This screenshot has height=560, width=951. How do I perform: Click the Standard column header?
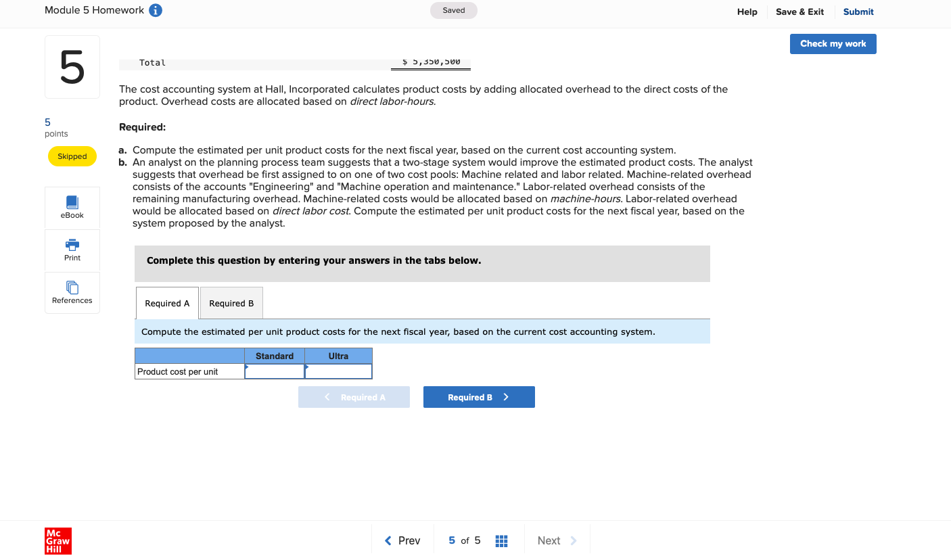(275, 356)
